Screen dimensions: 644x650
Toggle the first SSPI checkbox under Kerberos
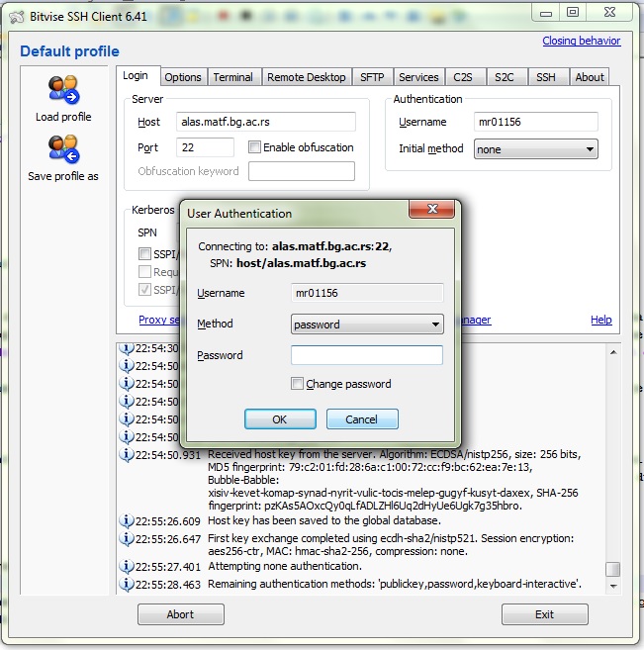(144, 253)
